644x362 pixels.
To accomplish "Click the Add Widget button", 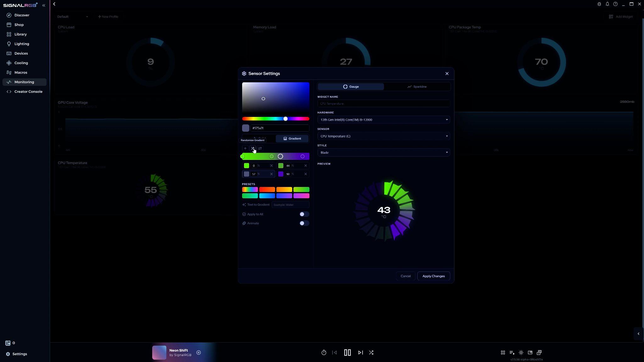I will pos(621,17).
